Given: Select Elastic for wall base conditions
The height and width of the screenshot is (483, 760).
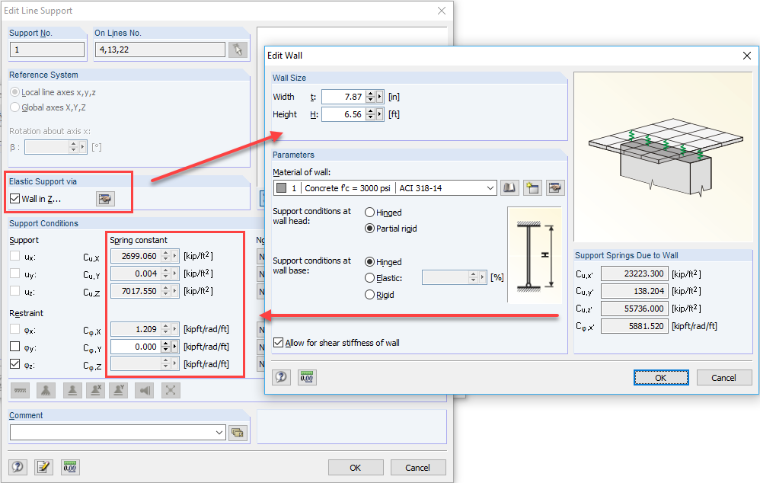Looking at the screenshot, I should click(x=370, y=278).
